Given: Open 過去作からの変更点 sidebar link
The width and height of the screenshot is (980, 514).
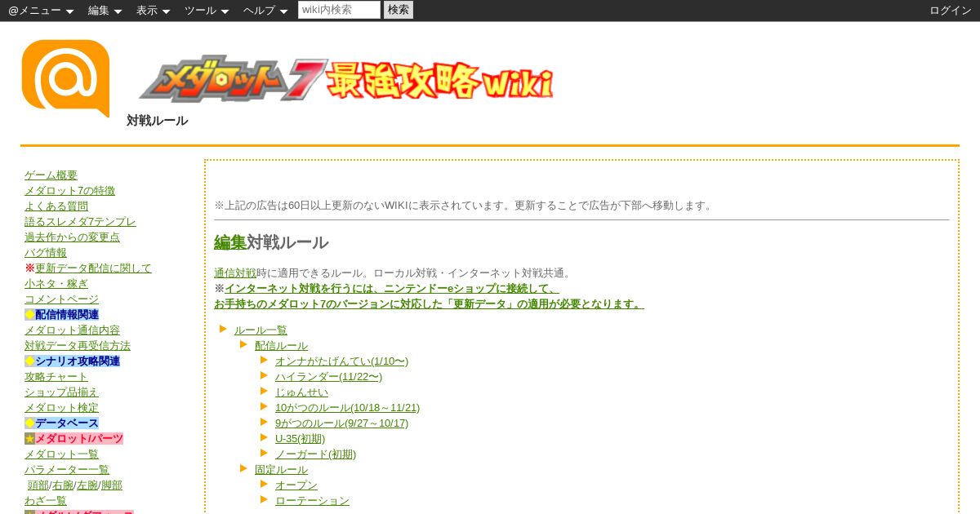Looking at the screenshot, I should pyautogui.click(x=72, y=237).
